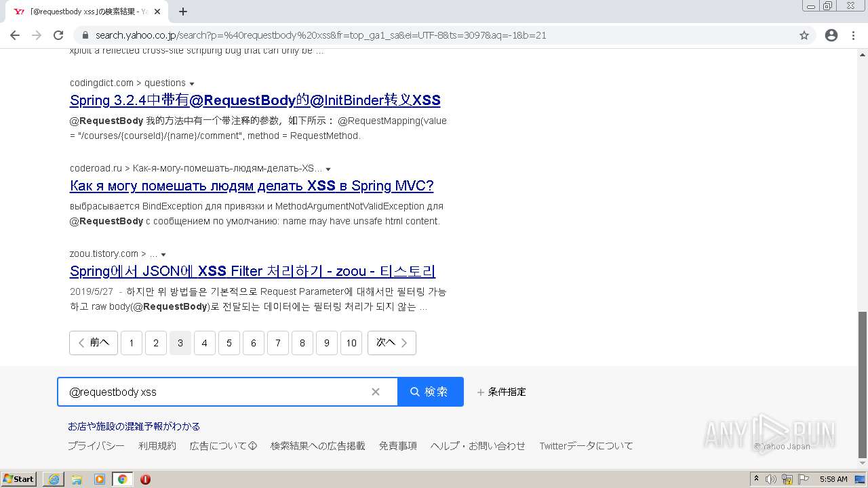The image size is (868, 488).
Task: Jump to results page 7
Action: point(278,343)
